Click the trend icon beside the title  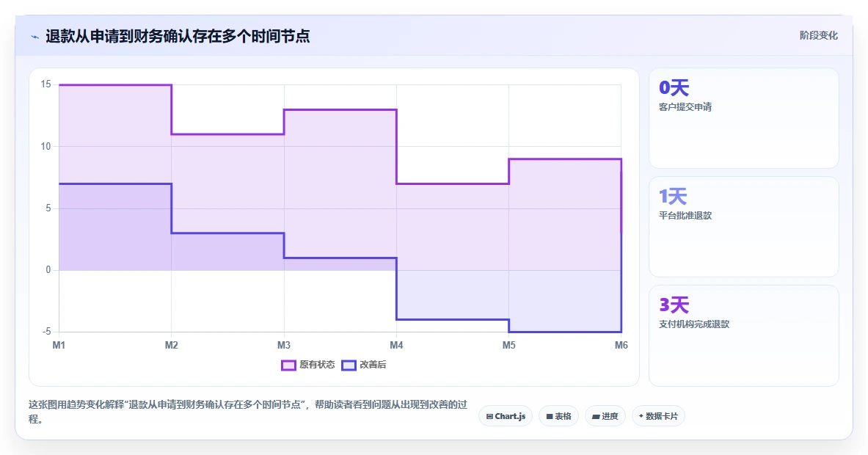35,37
